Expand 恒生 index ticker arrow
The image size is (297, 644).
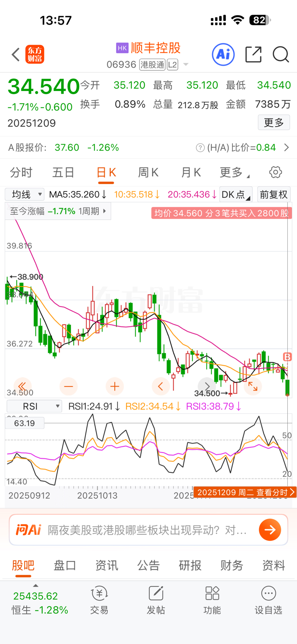pyautogui.click(x=36, y=586)
